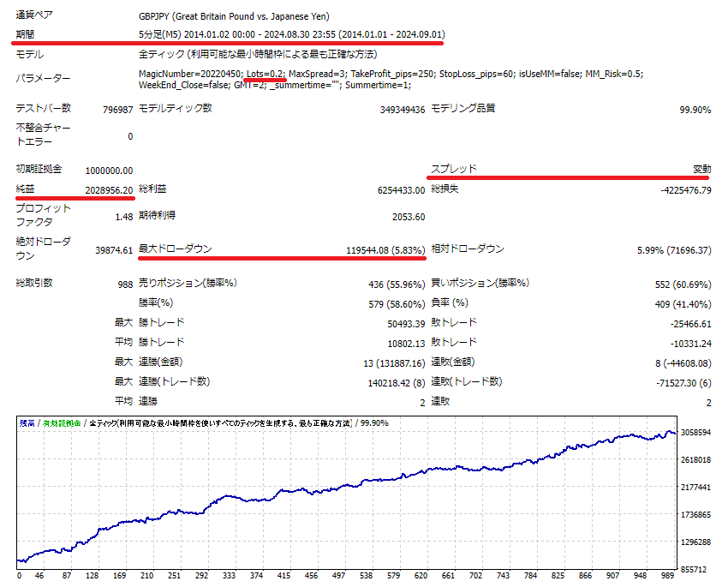Click the total trades value 988
The width and height of the screenshot is (728, 587).
[x=125, y=285]
